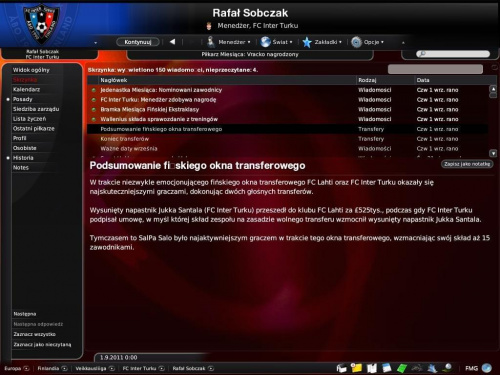Open the Świat dropdown menu

pyautogui.click(x=282, y=42)
